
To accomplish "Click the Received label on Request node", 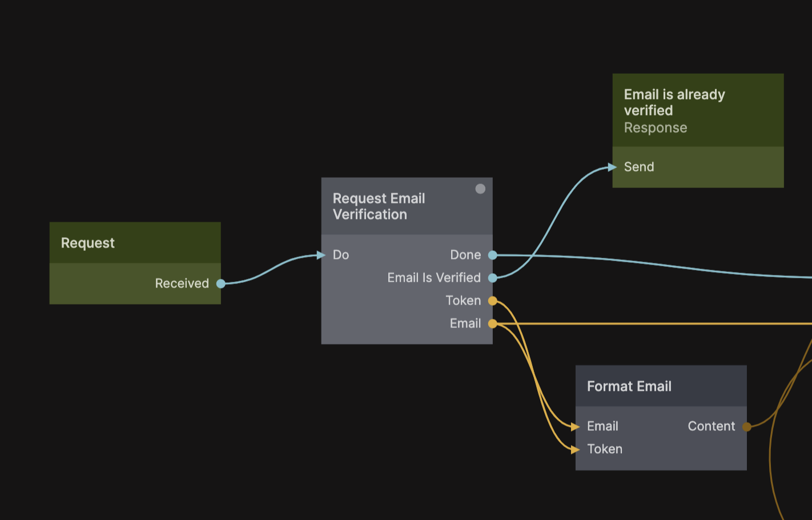I will coord(182,283).
